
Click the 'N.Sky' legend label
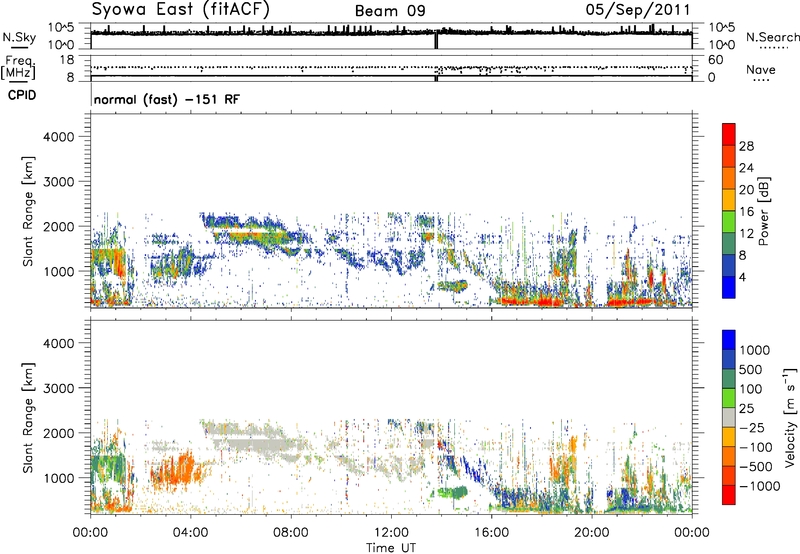point(19,37)
